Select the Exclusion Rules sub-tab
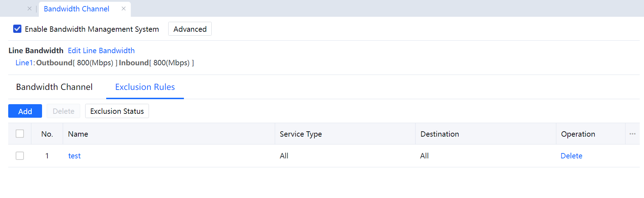Screen dimensions: 644x198 (145, 87)
